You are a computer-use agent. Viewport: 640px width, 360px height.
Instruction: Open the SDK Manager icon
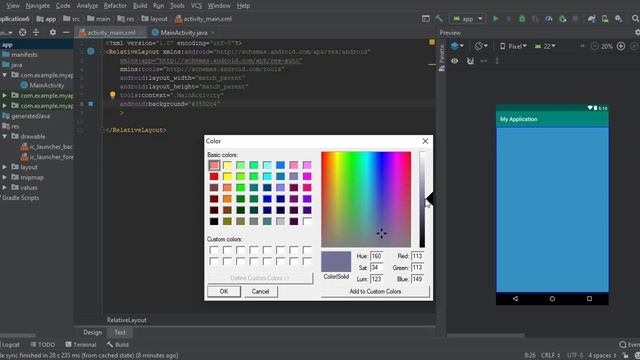(x=619, y=19)
